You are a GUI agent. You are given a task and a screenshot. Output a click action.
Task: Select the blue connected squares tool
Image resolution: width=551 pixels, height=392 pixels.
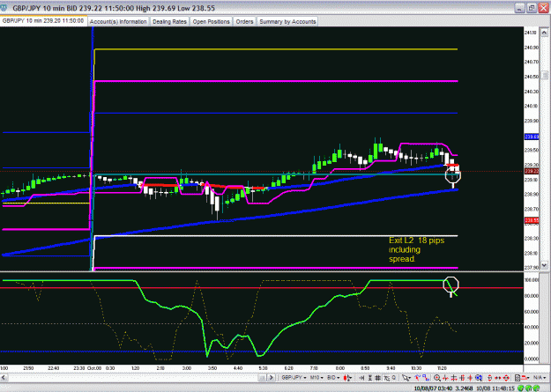[x=426, y=378]
